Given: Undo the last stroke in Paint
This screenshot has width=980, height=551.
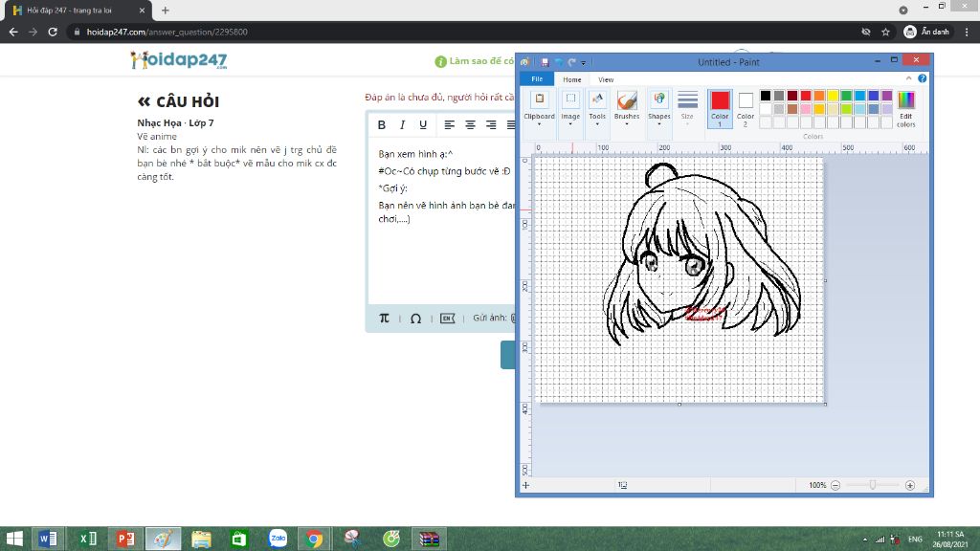Looking at the screenshot, I should (x=559, y=62).
